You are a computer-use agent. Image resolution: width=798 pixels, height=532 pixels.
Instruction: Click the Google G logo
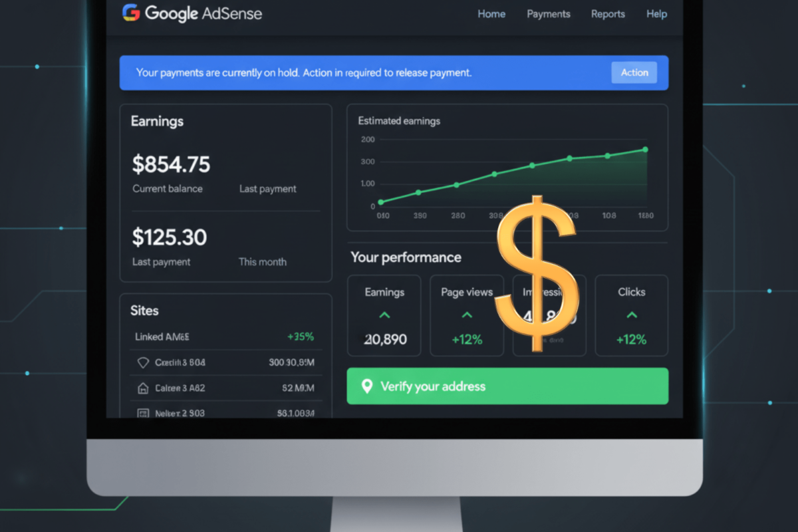tap(131, 13)
